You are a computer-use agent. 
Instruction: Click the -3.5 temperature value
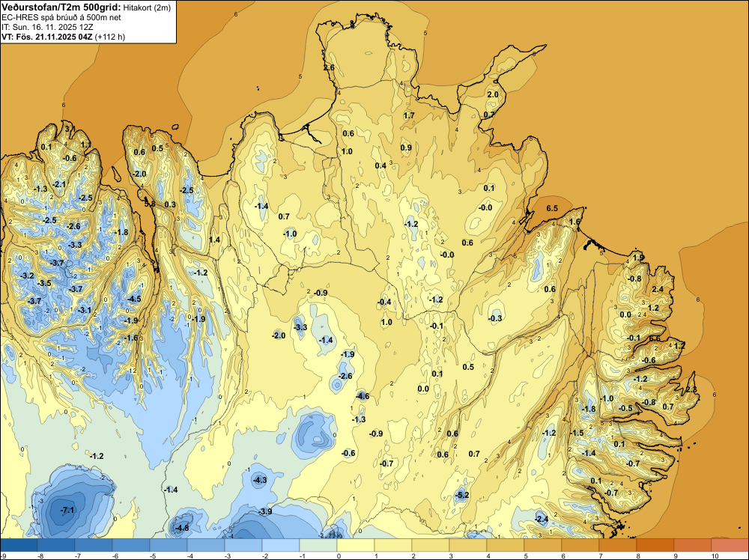click(x=44, y=283)
